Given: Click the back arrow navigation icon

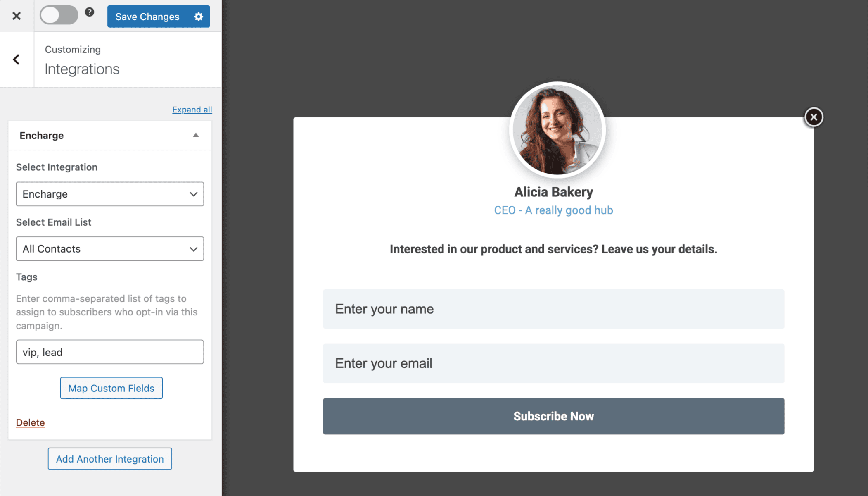Looking at the screenshot, I should click(16, 60).
